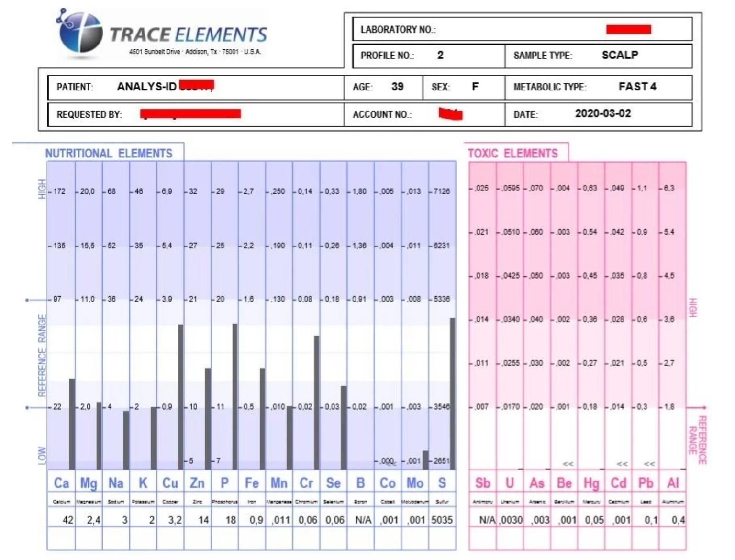
Task: Click the sulfur result value 5035
Action: click(x=442, y=520)
